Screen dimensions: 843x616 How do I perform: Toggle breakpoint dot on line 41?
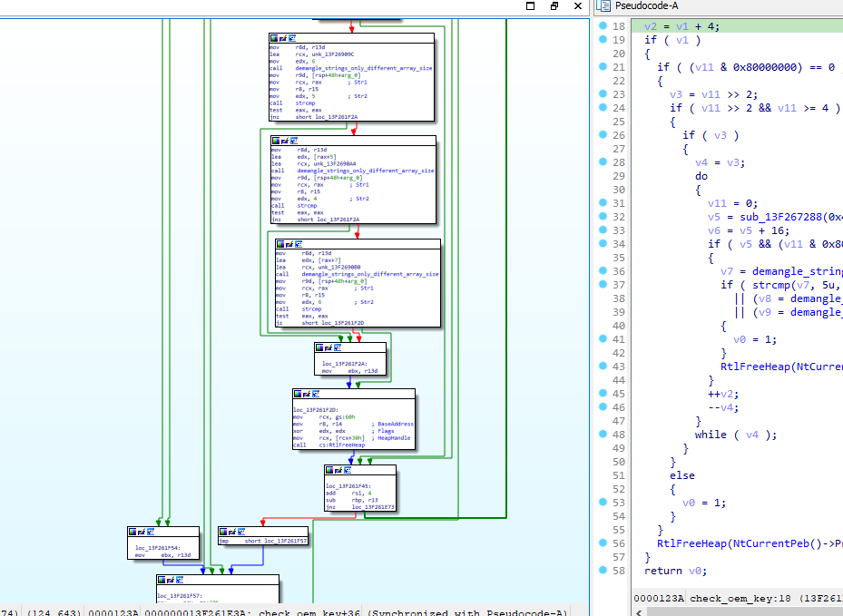coord(603,339)
